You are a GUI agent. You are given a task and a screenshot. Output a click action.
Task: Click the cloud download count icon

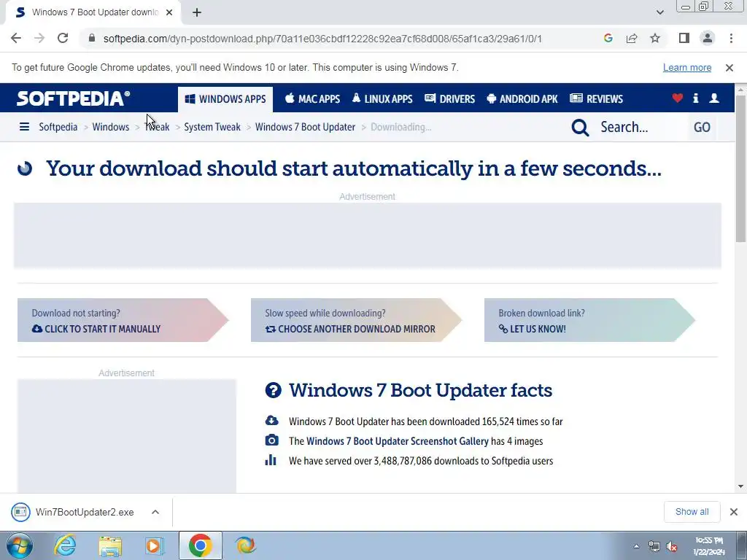[271, 421]
